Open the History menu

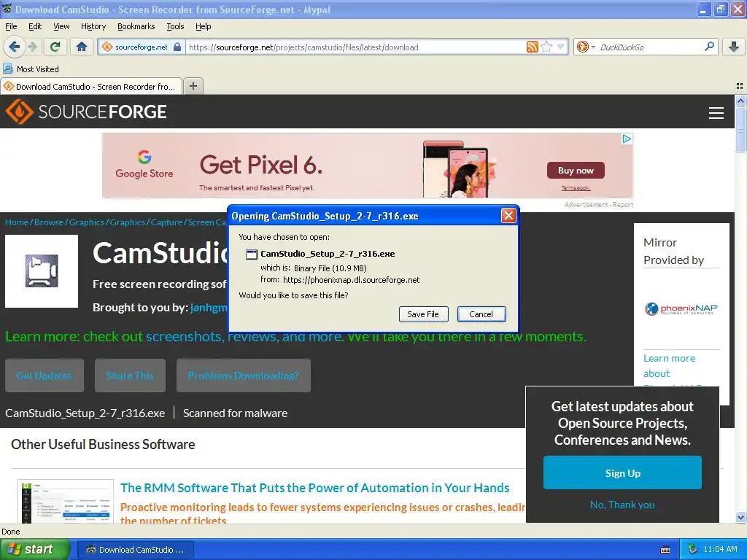click(93, 26)
